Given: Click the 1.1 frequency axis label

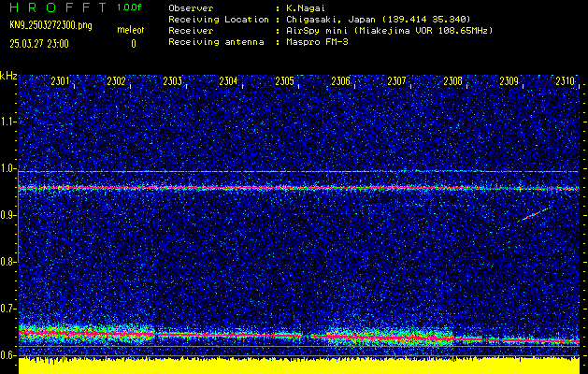Looking at the screenshot, I should pos(7,122).
